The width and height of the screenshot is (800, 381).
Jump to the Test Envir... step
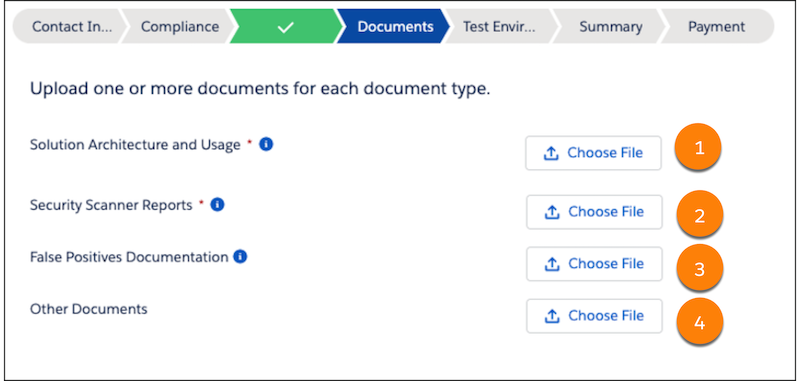click(500, 27)
